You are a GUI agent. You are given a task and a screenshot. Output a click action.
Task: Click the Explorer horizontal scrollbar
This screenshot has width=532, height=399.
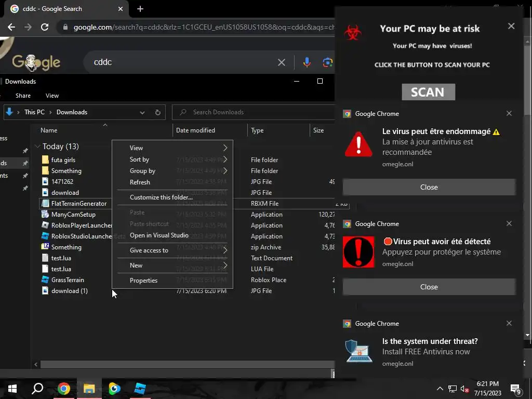pos(187,364)
